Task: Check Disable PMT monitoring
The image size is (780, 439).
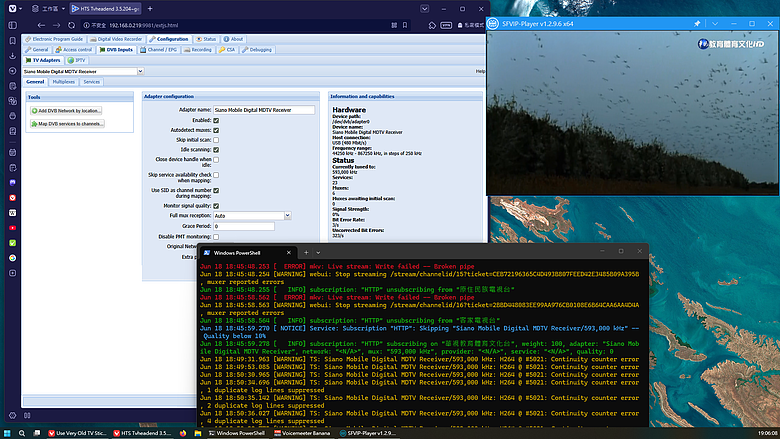Action: coord(216,237)
